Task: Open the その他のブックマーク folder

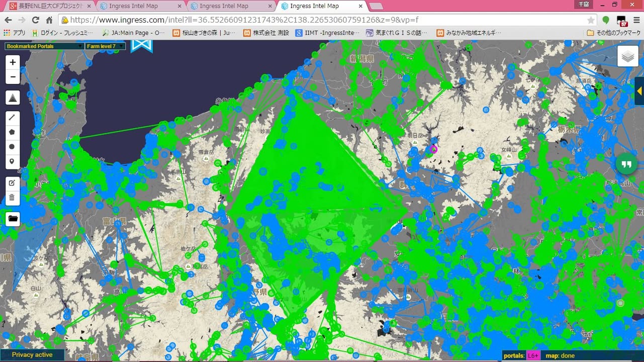Action: tap(614, 33)
